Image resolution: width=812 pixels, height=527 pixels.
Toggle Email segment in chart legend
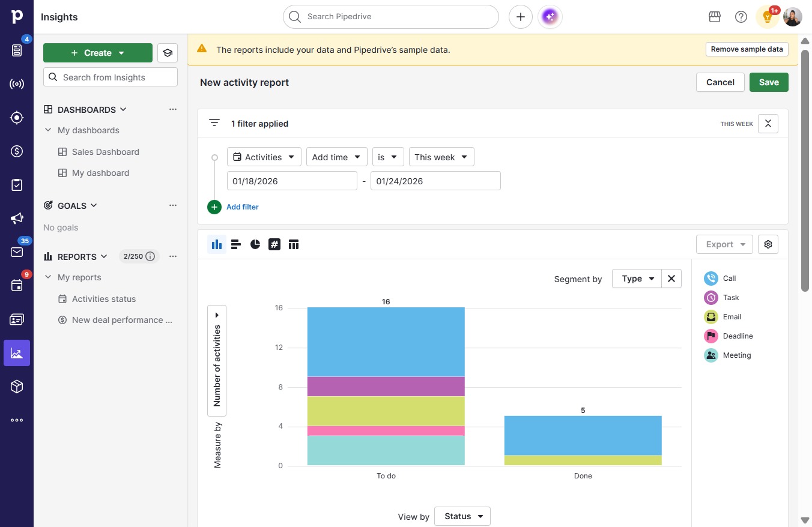click(723, 317)
